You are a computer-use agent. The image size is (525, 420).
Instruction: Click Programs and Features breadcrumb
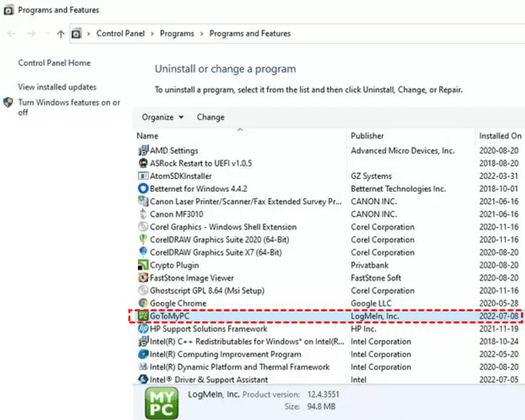click(250, 34)
